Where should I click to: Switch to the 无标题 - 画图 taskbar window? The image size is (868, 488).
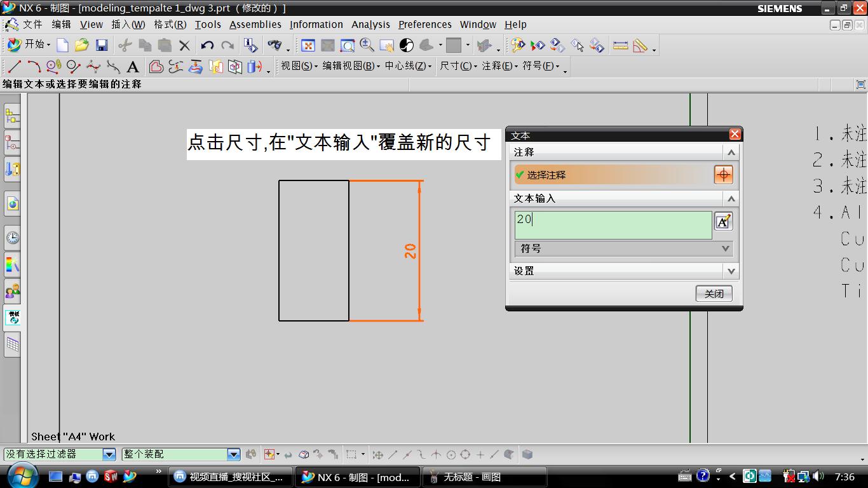(x=485, y=477)
